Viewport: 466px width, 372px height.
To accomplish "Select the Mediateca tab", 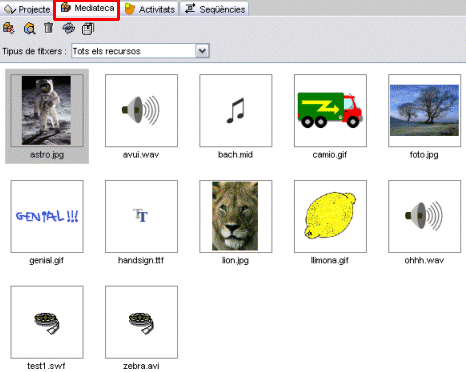I will pos(86,9).
